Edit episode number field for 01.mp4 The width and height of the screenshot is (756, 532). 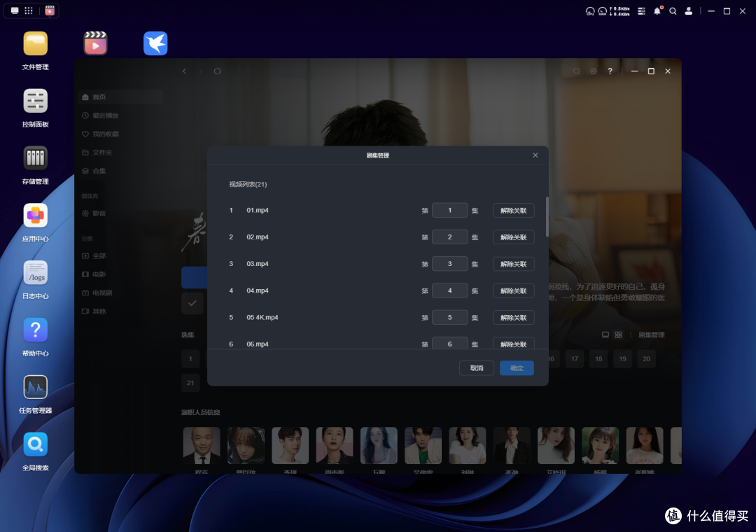point(450,210)
